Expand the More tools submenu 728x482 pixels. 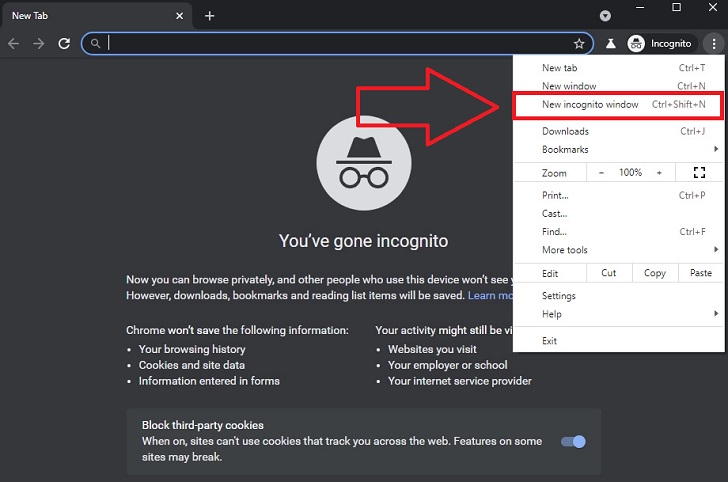[x=618, y=250]
